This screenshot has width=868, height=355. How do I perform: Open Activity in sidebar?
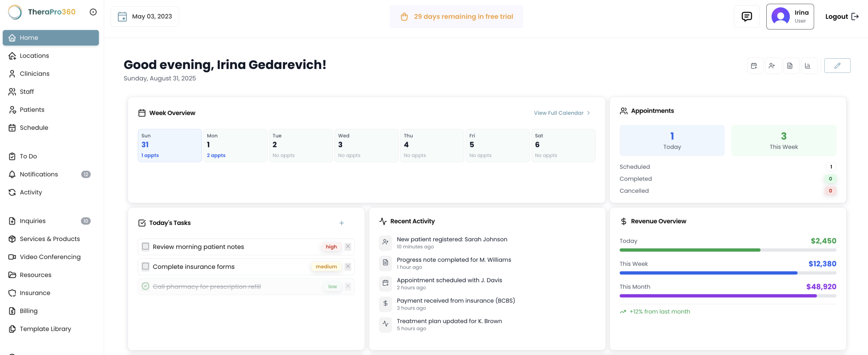coord(51,192)
